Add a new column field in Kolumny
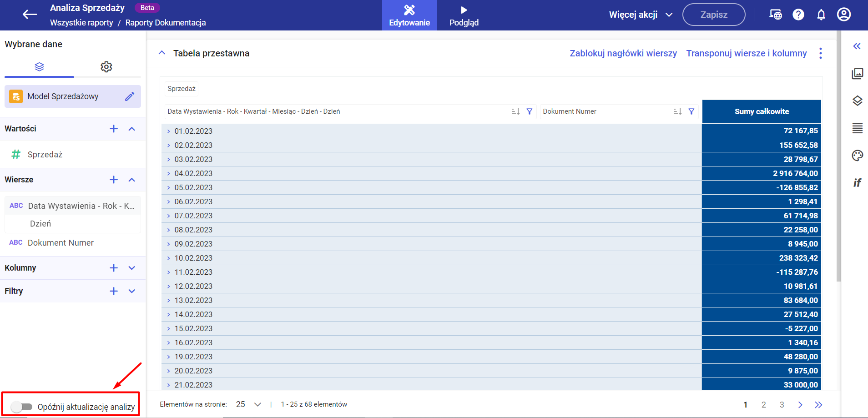 click(114, 268)
